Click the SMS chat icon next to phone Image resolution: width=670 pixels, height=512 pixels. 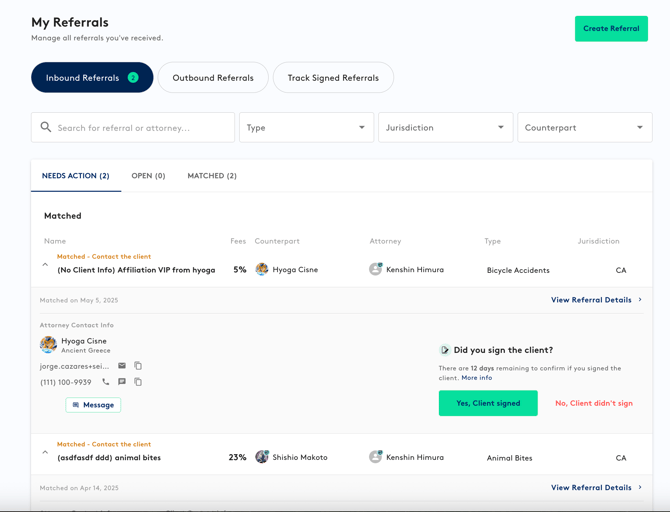point(122,382)
